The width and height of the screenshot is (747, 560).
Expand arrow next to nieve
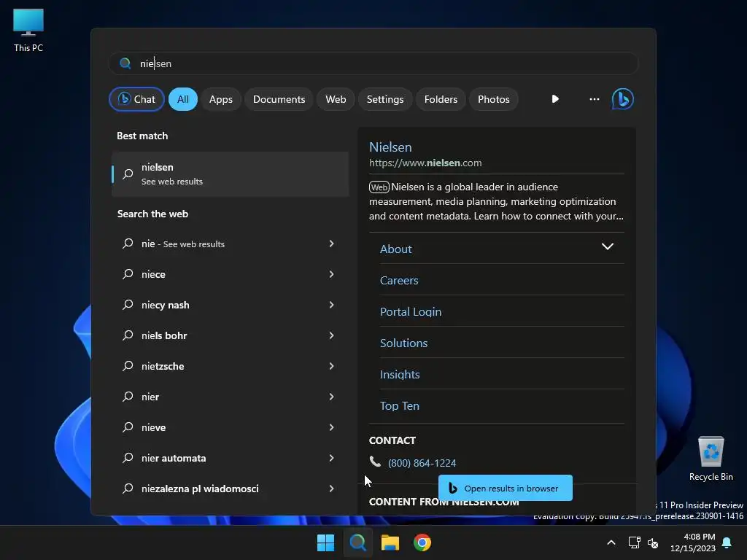point(332,427)
